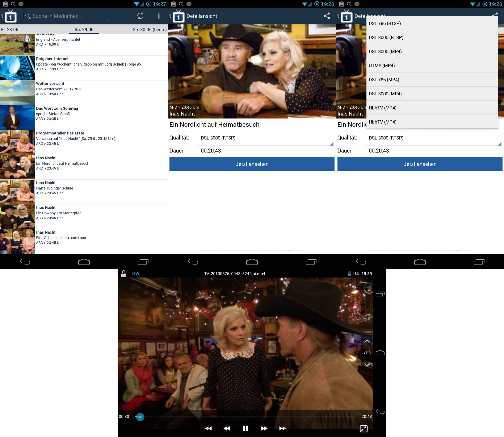Open Ratgeber: Internet list entry
Viewport: 504px width, 437px height.
84,68
